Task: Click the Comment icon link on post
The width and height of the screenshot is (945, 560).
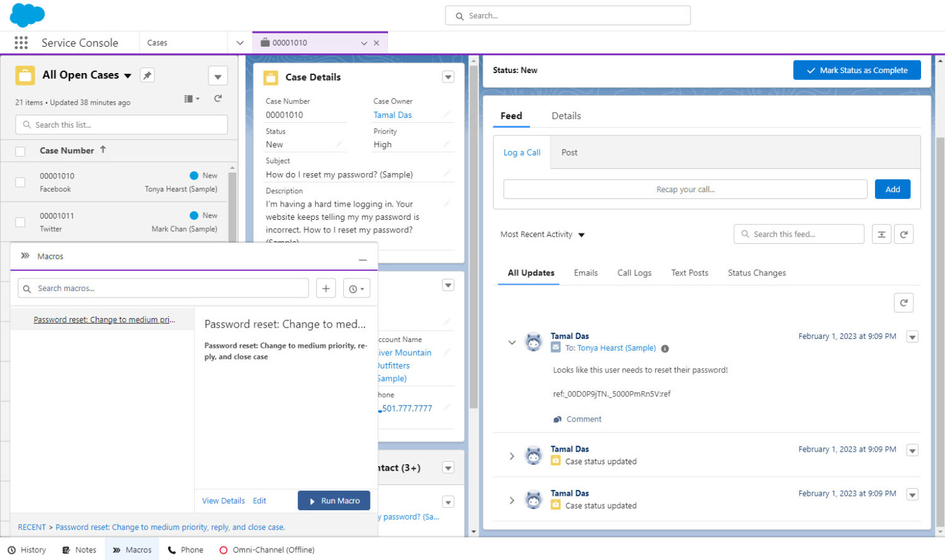Action: pyautogui.click(x=557, y=420)
